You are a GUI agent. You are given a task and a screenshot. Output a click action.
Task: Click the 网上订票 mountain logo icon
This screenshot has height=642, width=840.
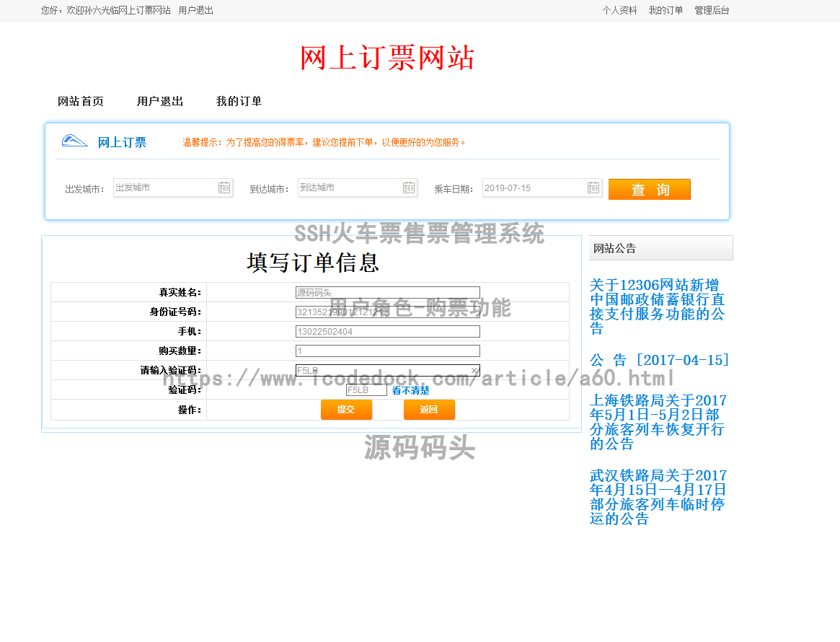click(74, 141)
